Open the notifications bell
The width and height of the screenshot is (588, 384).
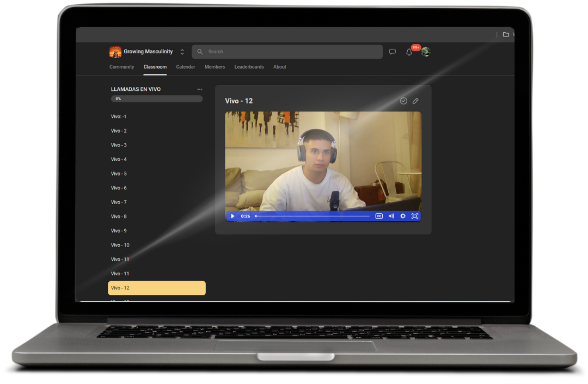tap(409, 52)
